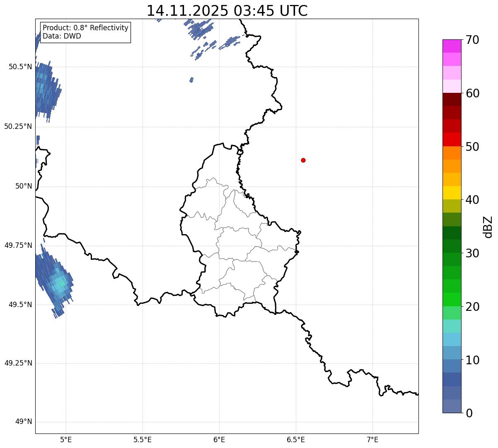Click the colorbar tick label 30
This screenshot has width=498, height=448.
472,253
